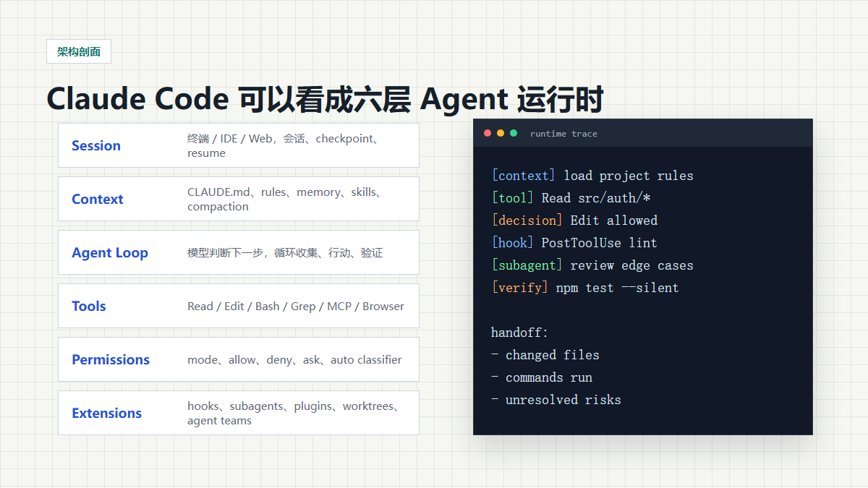The image size is (868, 488).
Task: Select the Extensions layer heading
Action: coord(107,413)
